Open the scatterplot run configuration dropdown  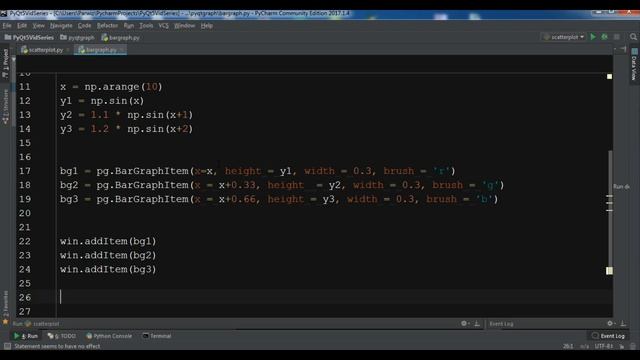point(564,37)
